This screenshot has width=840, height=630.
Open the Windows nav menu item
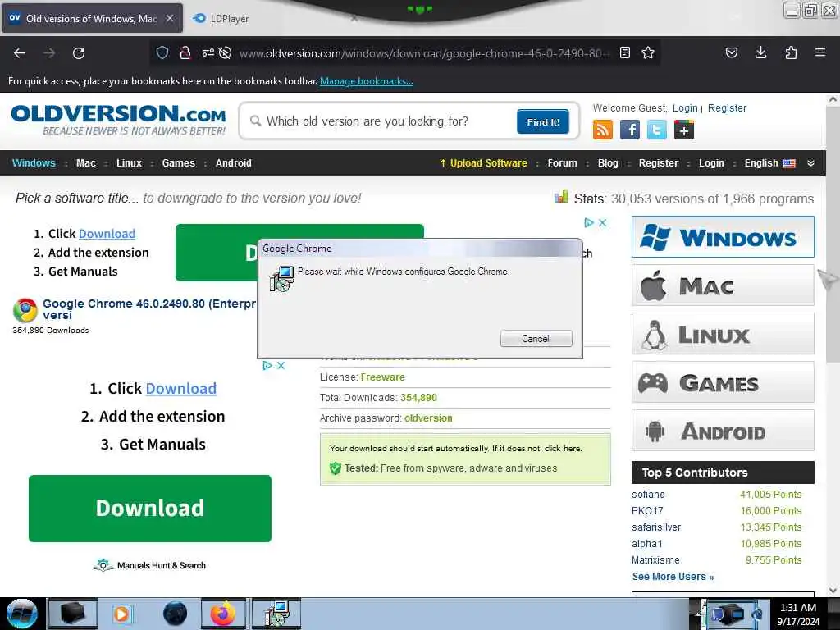pyautogui.click(x=34, y=163)
